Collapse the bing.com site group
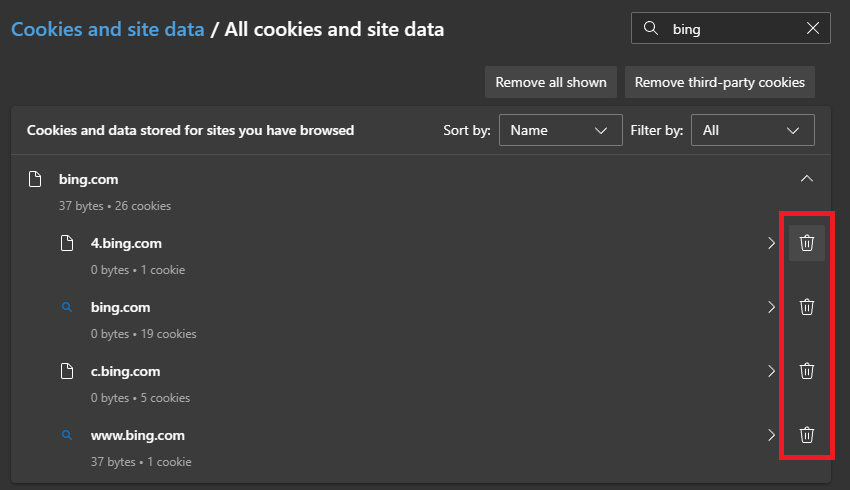850x490 pixels. (x=807, y=179)
